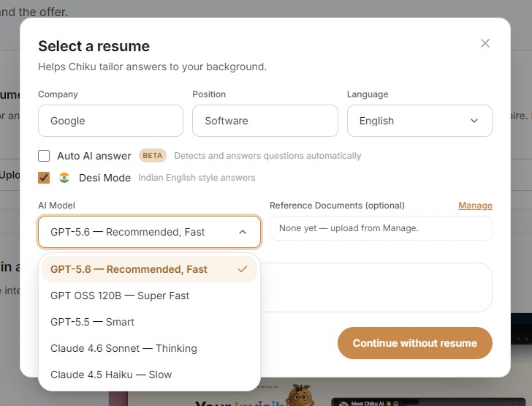Click the 'Auto AI answer' label text
Screen dimensions: 532x406
coord(94,156)
